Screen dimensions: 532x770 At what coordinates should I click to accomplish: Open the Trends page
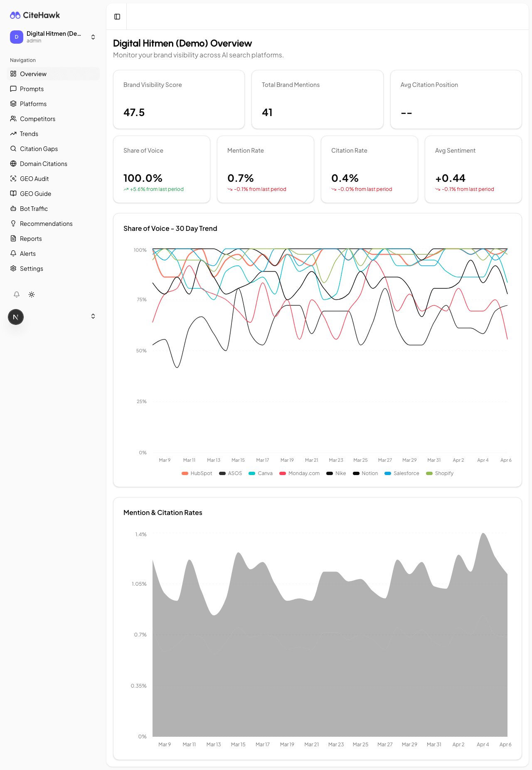pos(53,134)
